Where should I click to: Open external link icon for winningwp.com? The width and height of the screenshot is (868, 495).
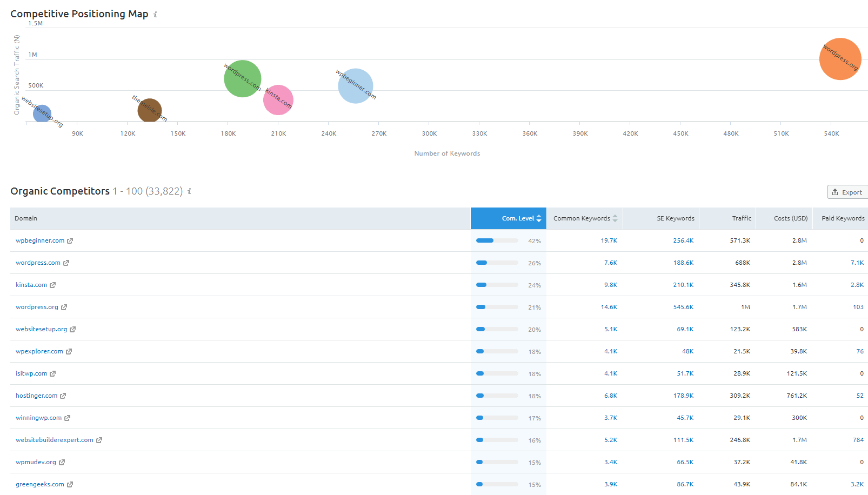coord(67,418)
